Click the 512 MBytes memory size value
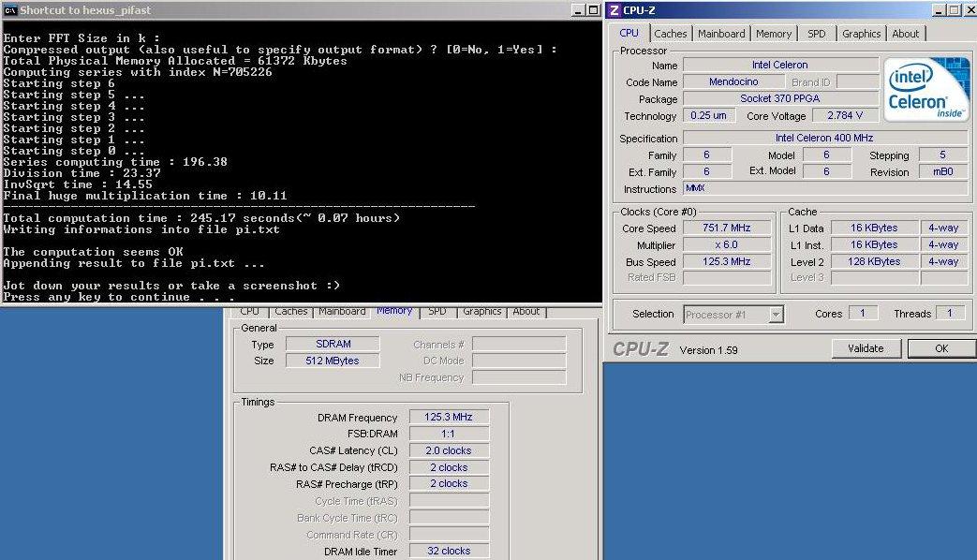Image resolution: width=977 pixels, height=560 pixels. coord(333,361)
